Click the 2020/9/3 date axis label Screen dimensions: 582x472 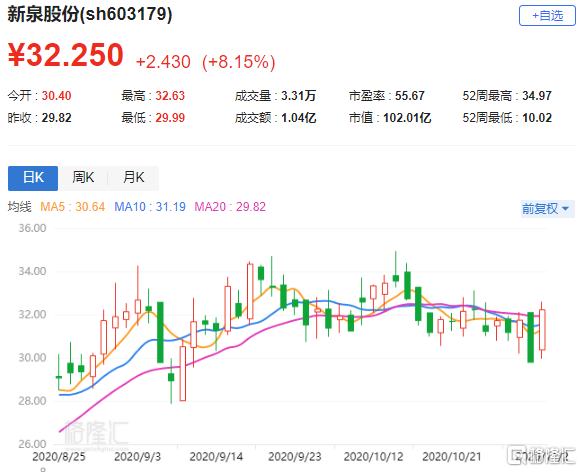click(x=137, y=456)
